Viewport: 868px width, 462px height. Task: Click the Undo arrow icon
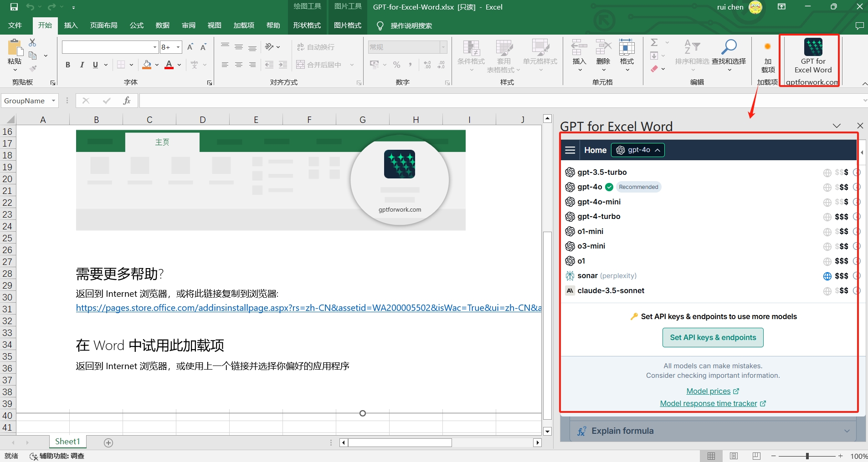click(30, 7)
